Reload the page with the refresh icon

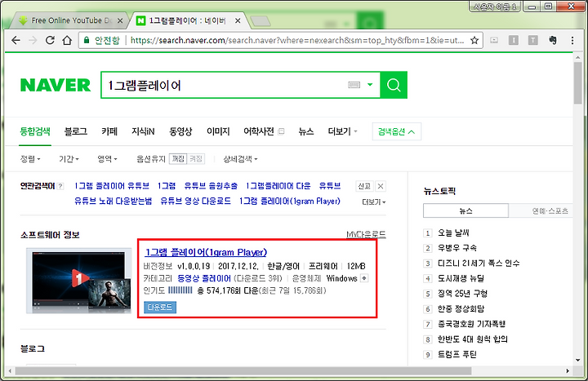[x=50, y=40]
